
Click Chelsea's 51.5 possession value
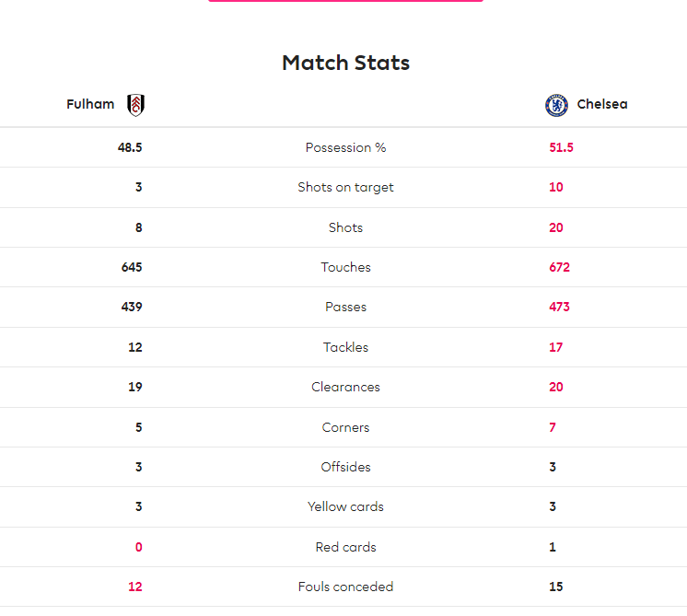pyautogui.click(x=561, y=147)
